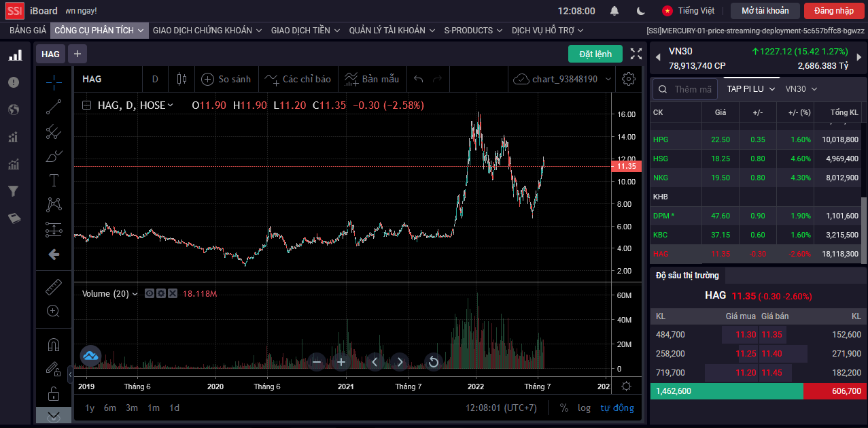Click the Đặt lệnh order button
The height and width of the screenshot is (428, 868).
click(x=595, y=54)
